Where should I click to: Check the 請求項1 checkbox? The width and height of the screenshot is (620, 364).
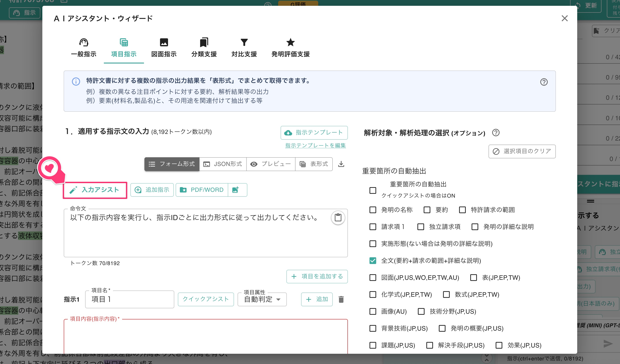pos(373,227)
